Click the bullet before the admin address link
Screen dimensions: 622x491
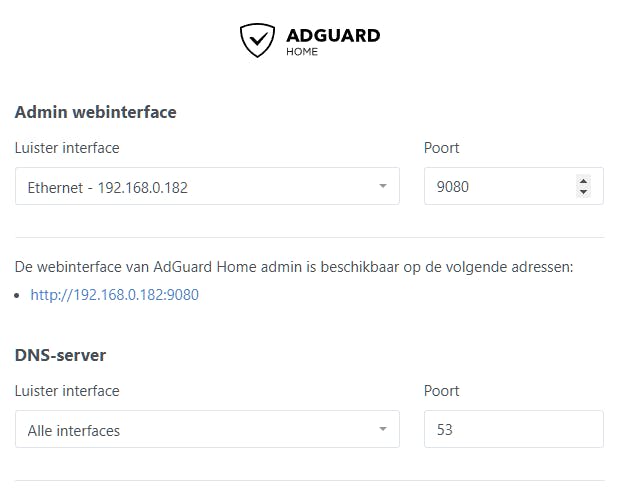click(x=21, y=296)
